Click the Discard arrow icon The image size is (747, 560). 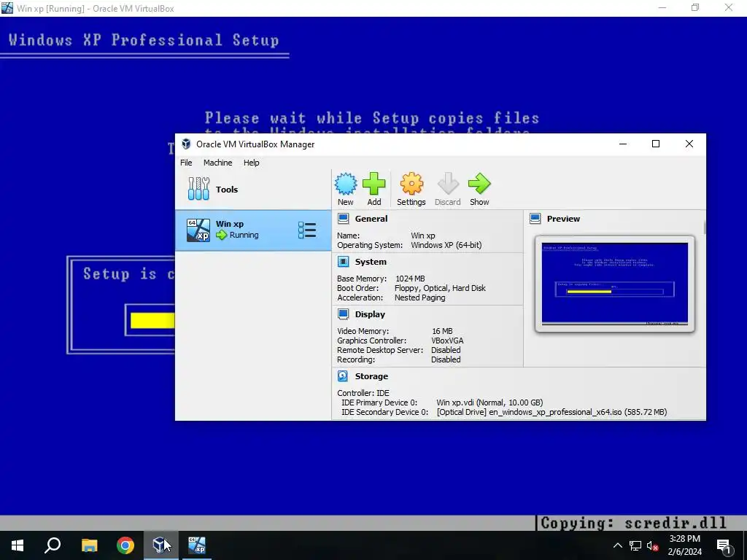(x=448, y=184)
